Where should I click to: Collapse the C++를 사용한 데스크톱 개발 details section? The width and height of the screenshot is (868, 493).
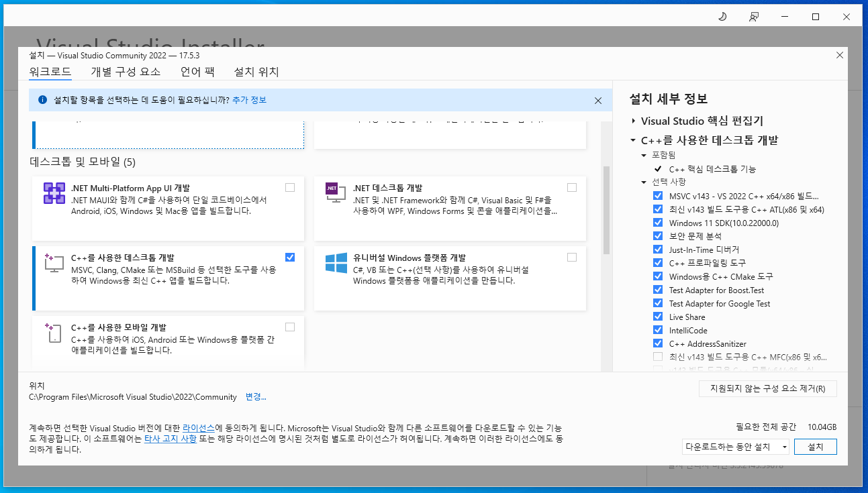[x=633, y=141]
